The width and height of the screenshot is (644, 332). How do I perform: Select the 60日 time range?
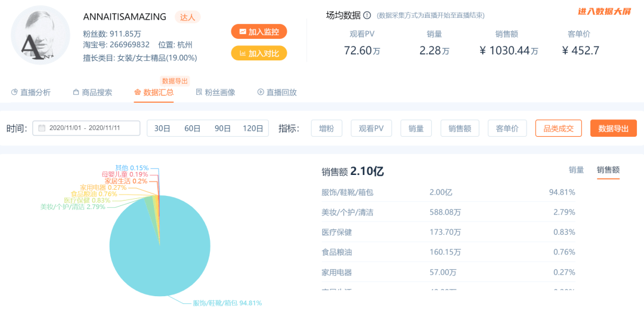coord(192,128)
